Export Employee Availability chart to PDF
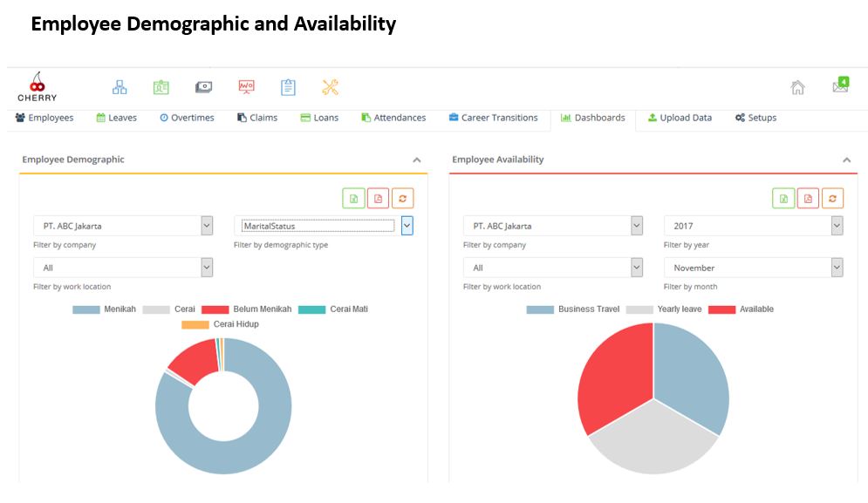The height and width of the screenshot is (503, 868). 808,199
